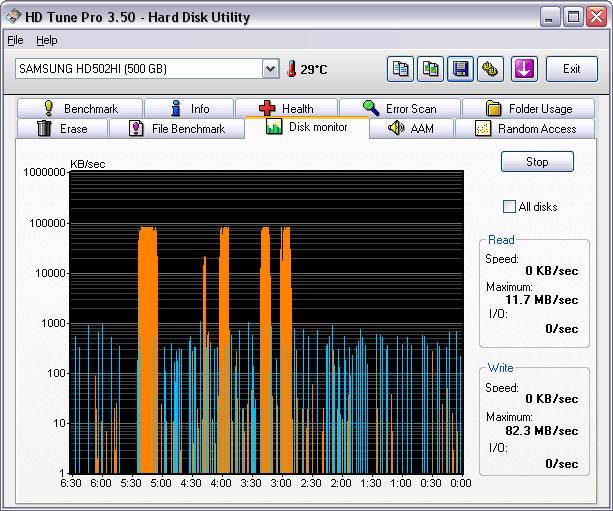613x511 pixels.
Task: Click the write maximum 82.3 MB/sec value
Action: point(541,431)
